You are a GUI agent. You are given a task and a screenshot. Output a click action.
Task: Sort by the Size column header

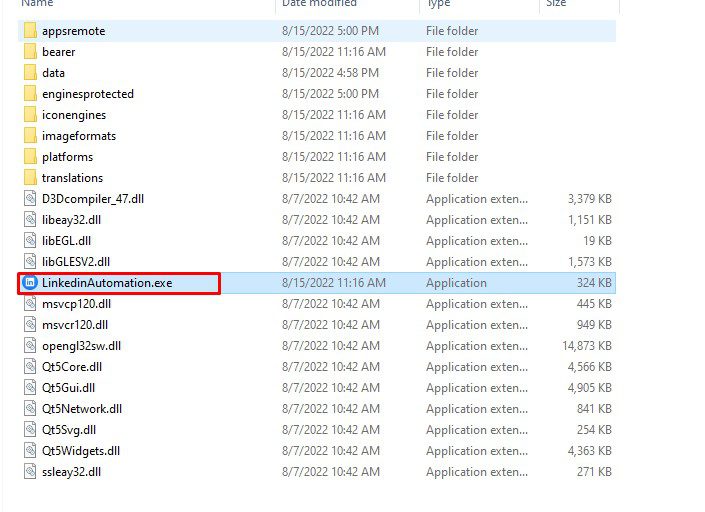coord(556,3)
